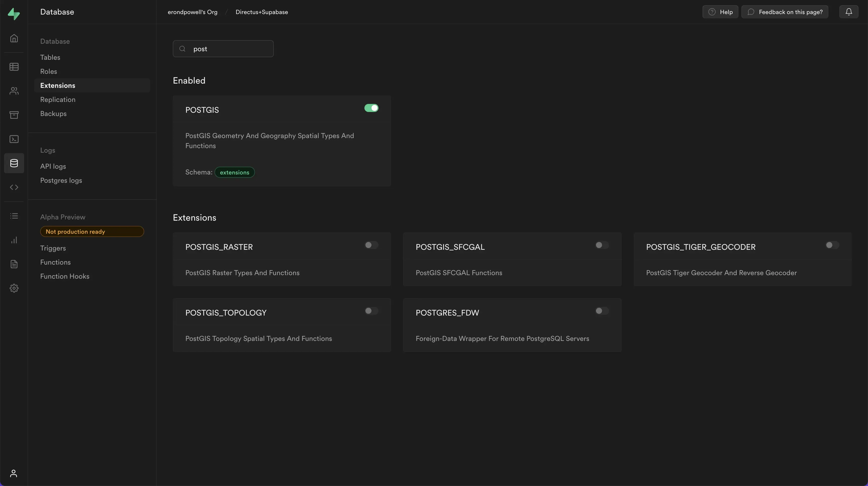Open the Storage archive icon
868x486 pixels.
tap(14, 115)
